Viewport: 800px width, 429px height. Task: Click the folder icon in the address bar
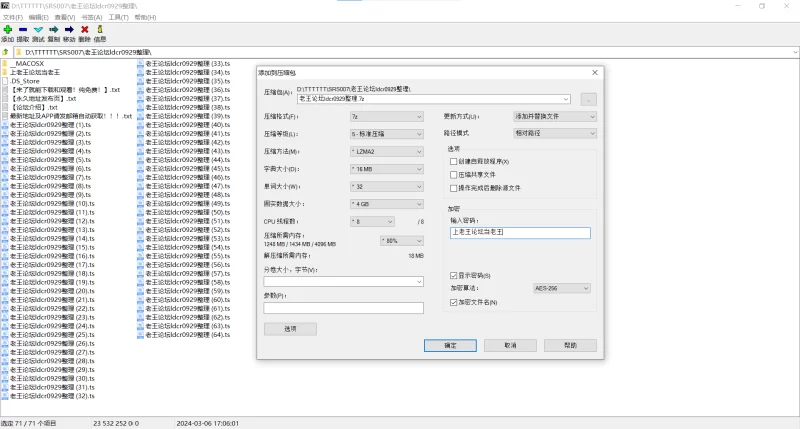pyautogui.click(x=19, y=52)
